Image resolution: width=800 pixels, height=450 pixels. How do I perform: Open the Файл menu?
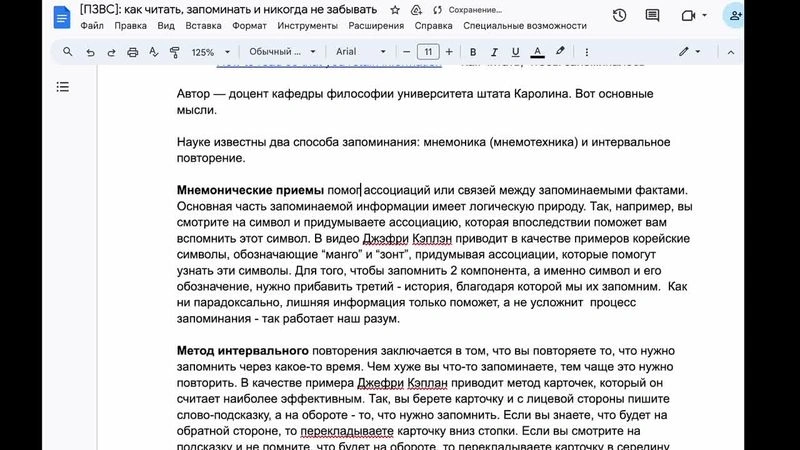coord(92,26)
